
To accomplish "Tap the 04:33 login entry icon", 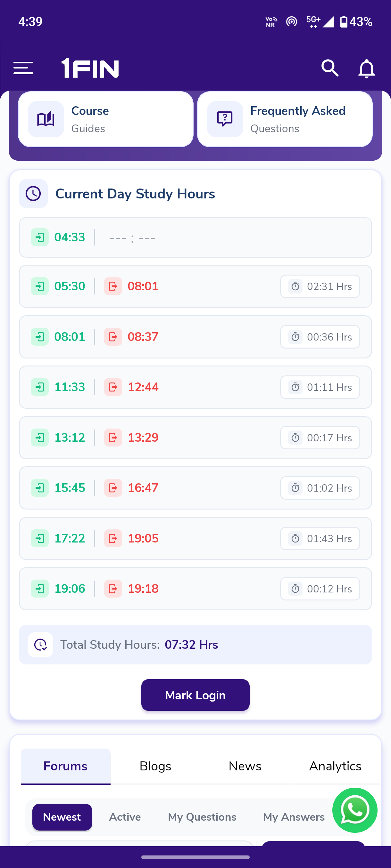I will click(x=40, y=237).
